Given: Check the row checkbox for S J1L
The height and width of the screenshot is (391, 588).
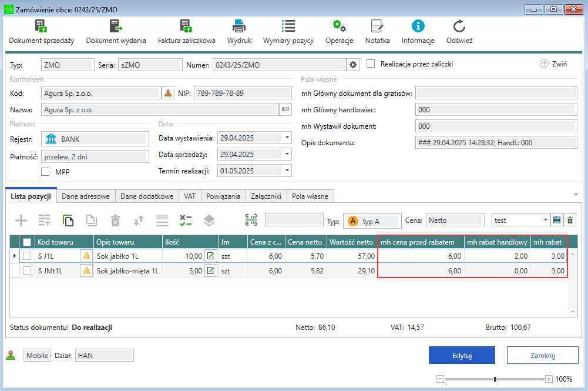Looking at the screenshot, I should [27, 256].
